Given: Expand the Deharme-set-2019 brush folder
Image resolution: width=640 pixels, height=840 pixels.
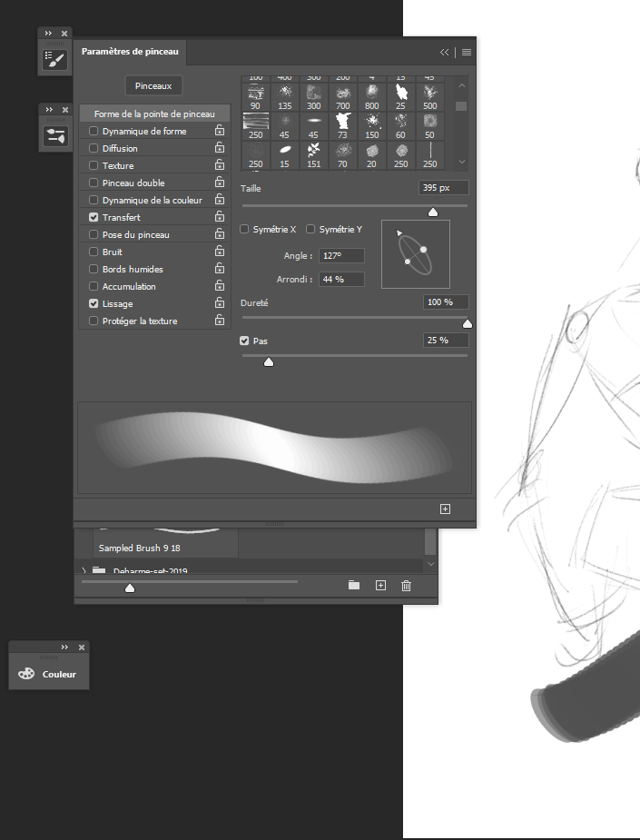Looking at the screenshot, I should tap(84, 570).
